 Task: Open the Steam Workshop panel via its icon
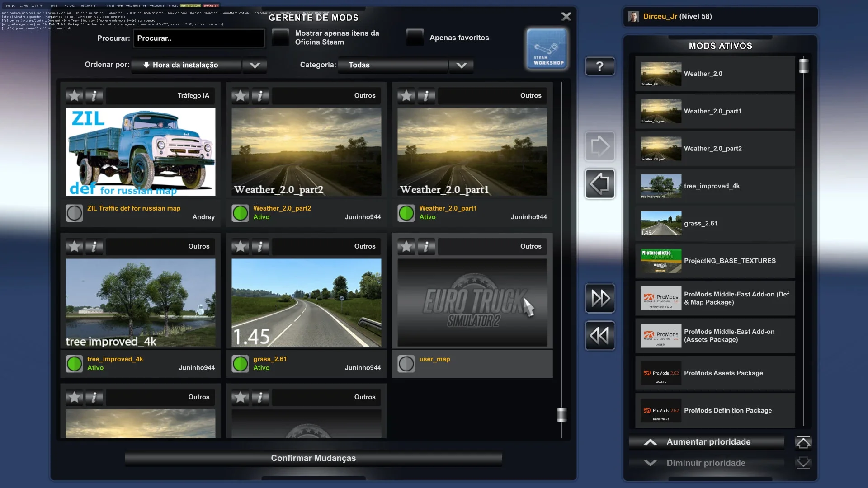547,48
